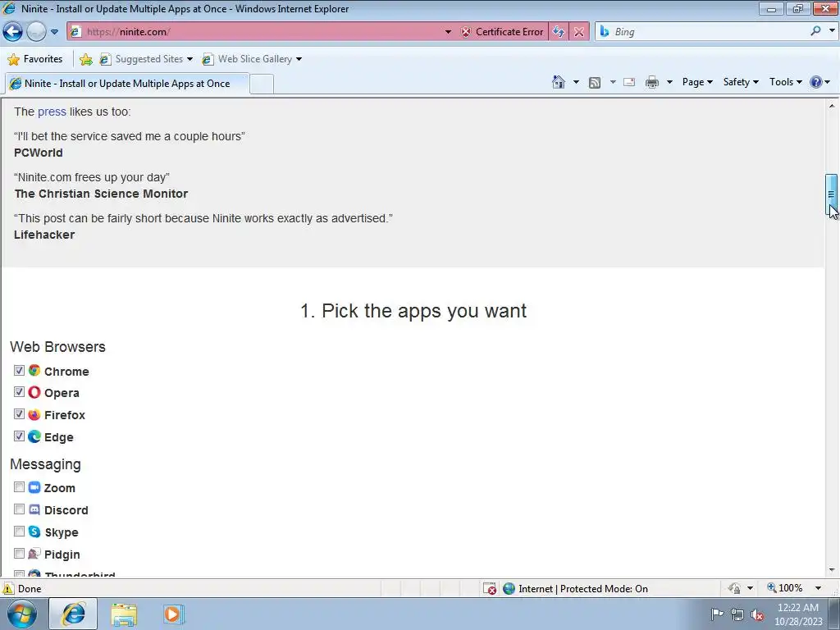
Task: Check the Discord checkbox
Action: point(20,509)
